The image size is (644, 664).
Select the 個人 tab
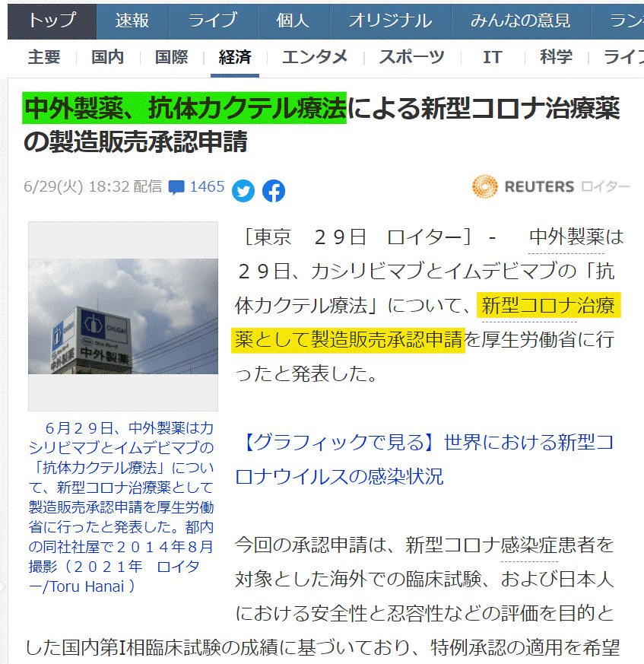(293, 21)
